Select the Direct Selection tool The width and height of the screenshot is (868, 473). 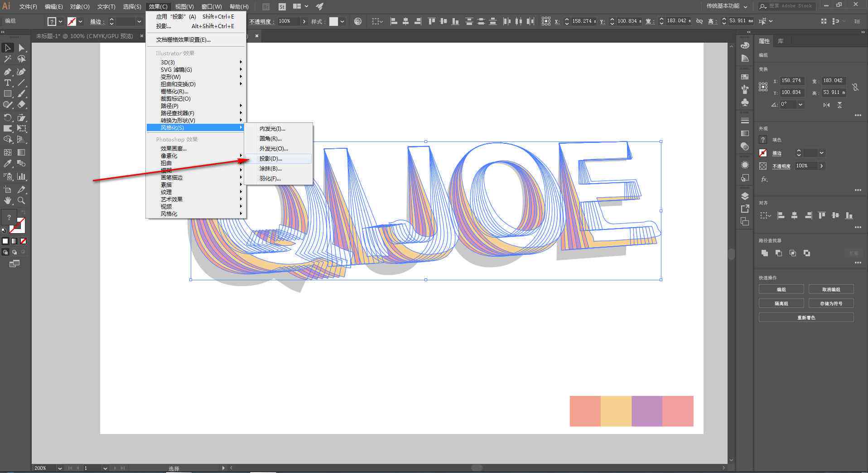tap(21, 48)
